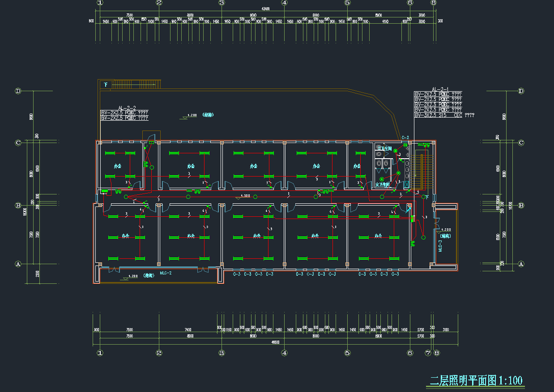Click axis bubble B on the left side
Screen dimensions: 554x392
18,206
